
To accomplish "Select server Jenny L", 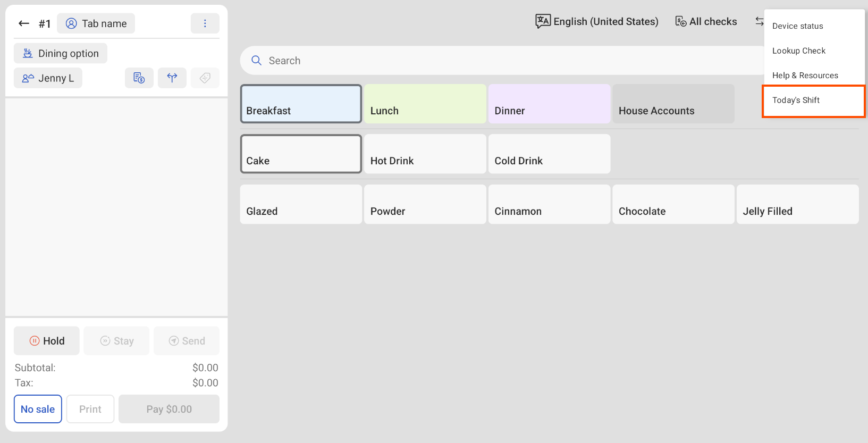I will 48,78.
